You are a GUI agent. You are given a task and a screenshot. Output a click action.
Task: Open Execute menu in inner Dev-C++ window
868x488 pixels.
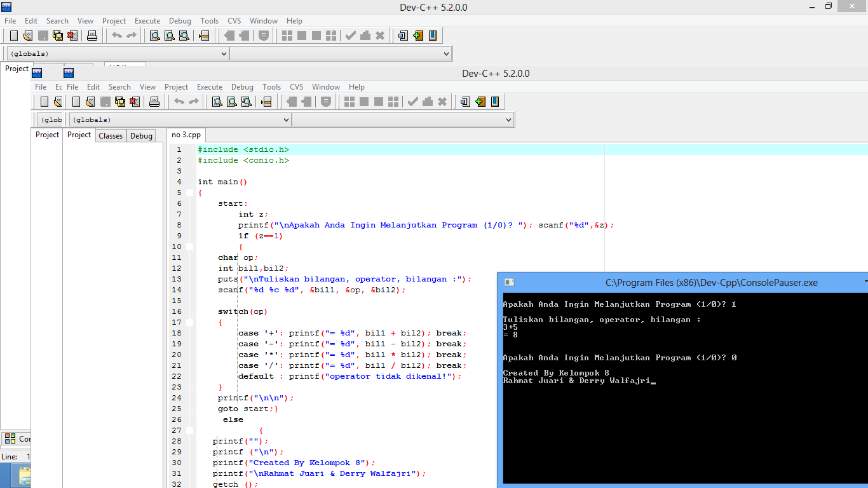coord(210,87)
